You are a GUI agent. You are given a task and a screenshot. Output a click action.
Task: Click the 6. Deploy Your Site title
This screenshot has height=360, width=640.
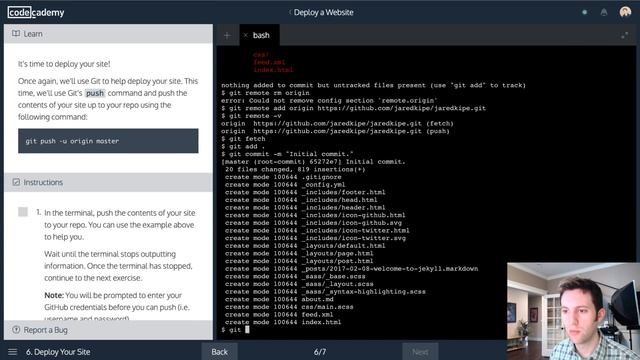58,352
